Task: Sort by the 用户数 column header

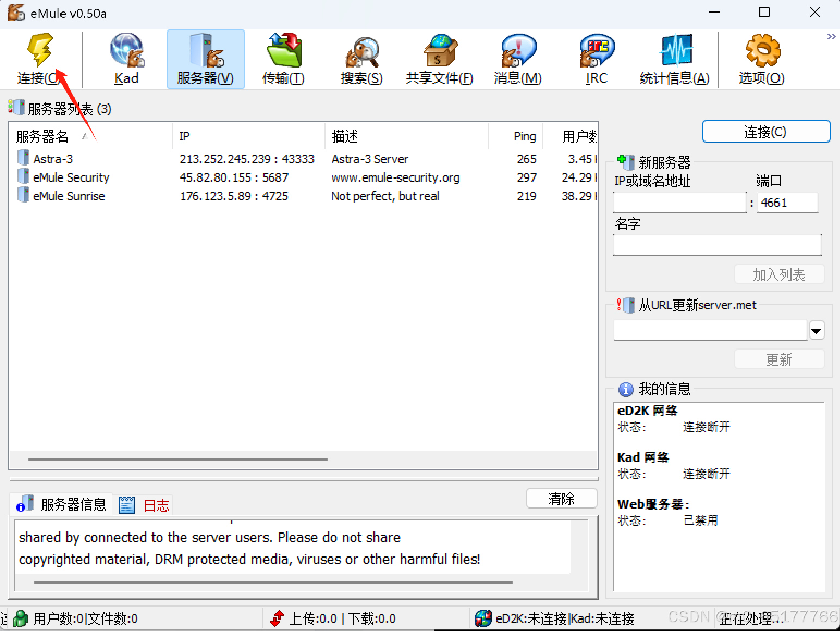Action: point(570,136)
